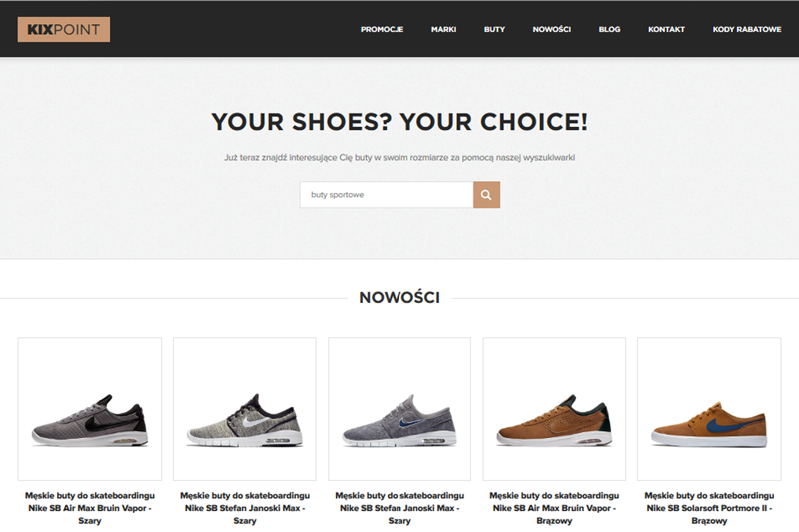
Task: Click the NOWOŚCI section heading
Action: (399, 297)
